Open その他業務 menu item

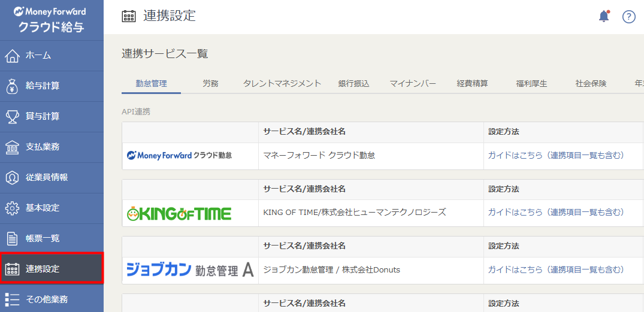[52, 299]
